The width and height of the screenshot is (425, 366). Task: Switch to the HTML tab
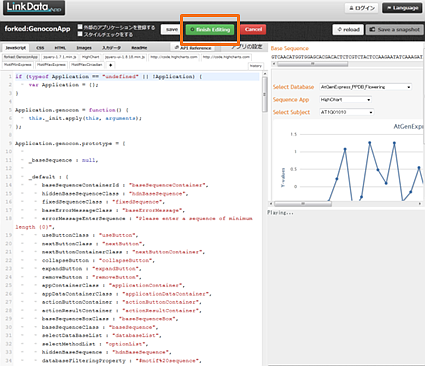point(60,48)
